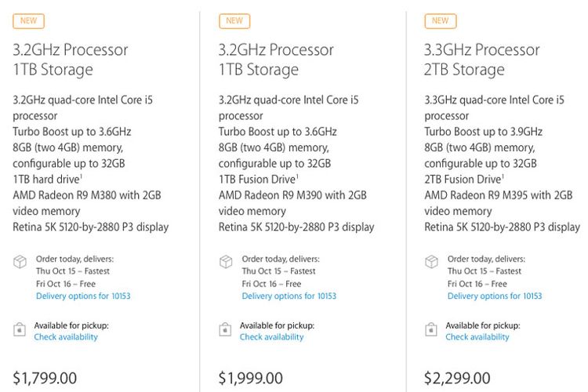Click shipping box icon in 2TB column

tap(432, 261)
